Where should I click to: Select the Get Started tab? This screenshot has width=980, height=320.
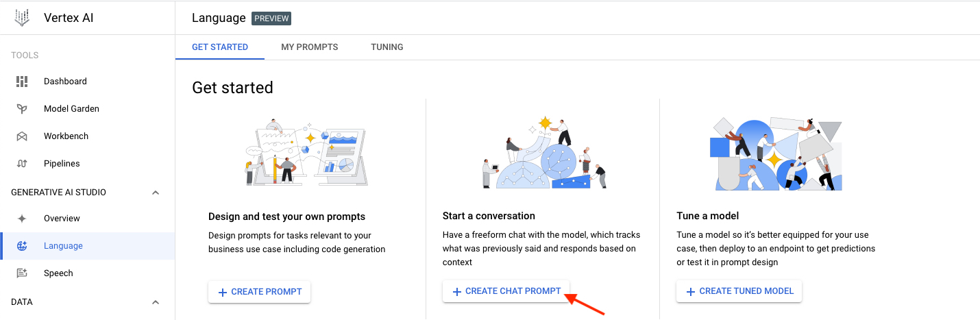(x=220, y=47)
